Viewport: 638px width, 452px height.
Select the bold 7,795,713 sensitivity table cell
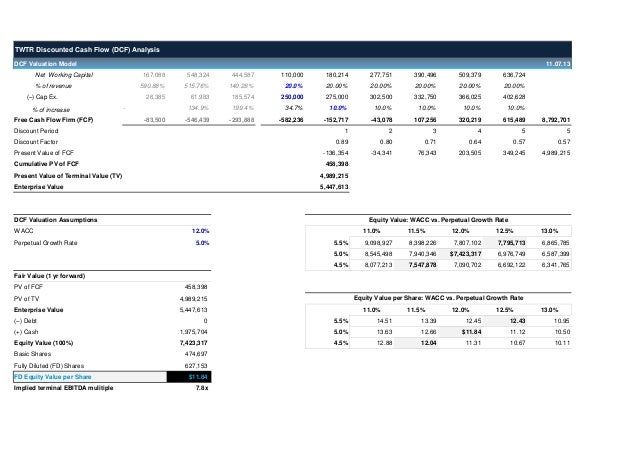pyautogui.click(x=511, y=243)
